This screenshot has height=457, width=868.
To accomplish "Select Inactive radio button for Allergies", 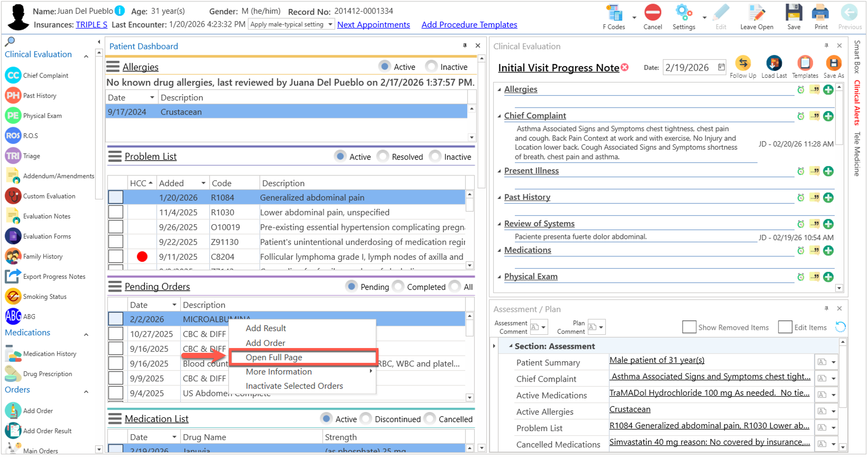I will coord(431,67).
